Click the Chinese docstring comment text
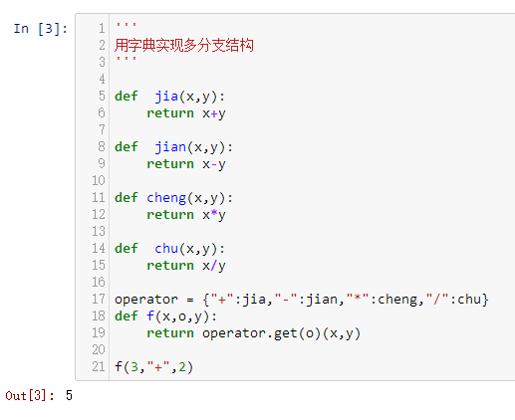Screen dimensions: 515x420 pos(184,45)
